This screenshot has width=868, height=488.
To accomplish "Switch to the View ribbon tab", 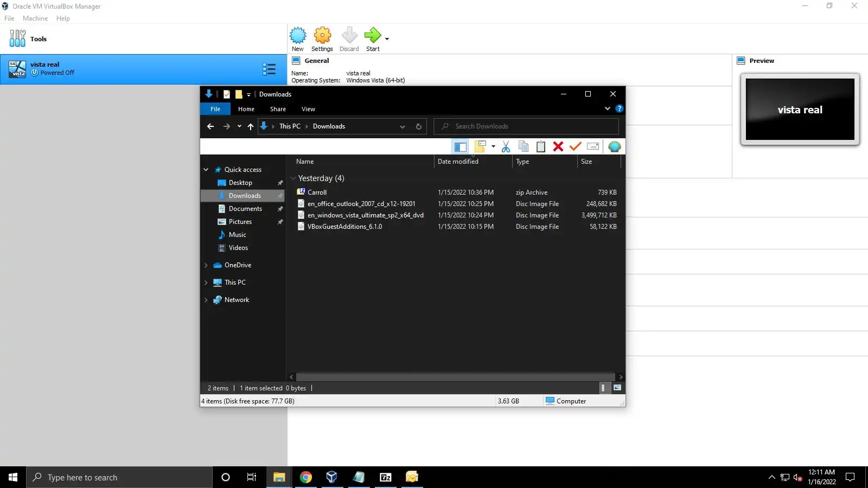I will pyautogui.click(x=308, y=109).
